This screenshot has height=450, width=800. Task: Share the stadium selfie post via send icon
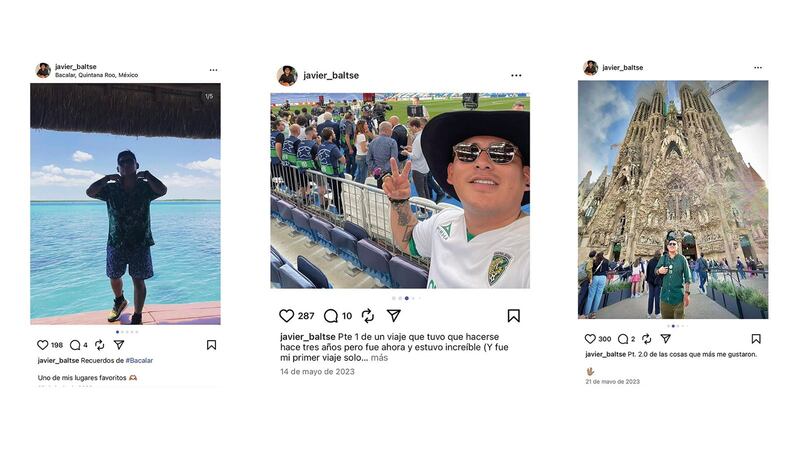point(393,316)
